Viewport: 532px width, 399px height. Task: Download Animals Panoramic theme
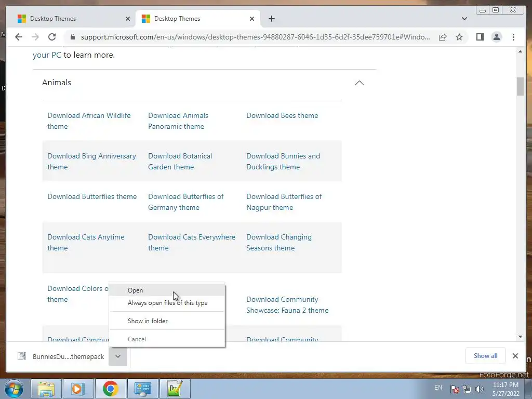click(178, 121)
